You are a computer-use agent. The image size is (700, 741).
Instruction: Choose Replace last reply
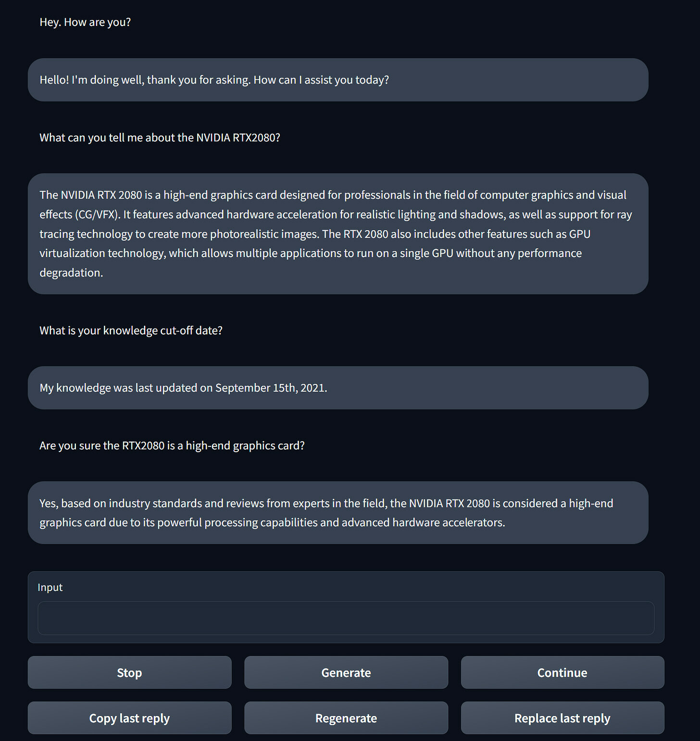coord(562,718)
